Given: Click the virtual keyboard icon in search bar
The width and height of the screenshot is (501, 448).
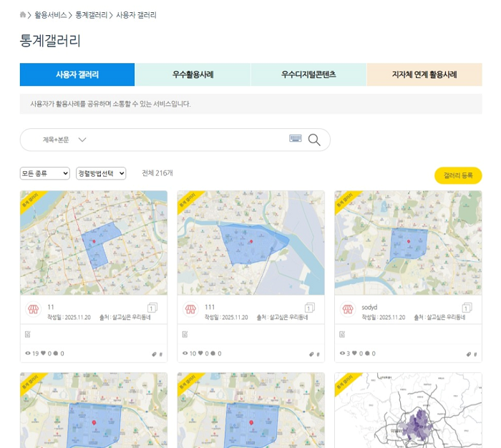Looking at the screenshot, I should pyautogui.click(x=295, y=138).
